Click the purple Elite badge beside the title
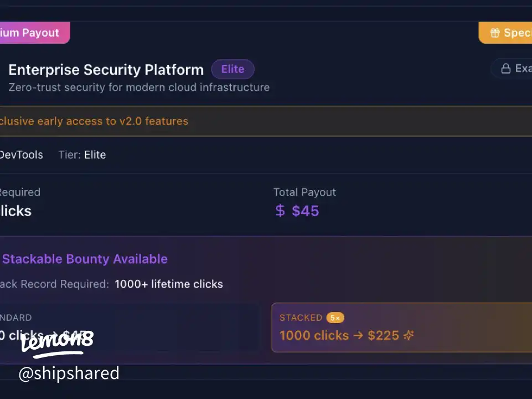Screen dimensions: 532x399 pyautogui.click(x=233, y=69)
